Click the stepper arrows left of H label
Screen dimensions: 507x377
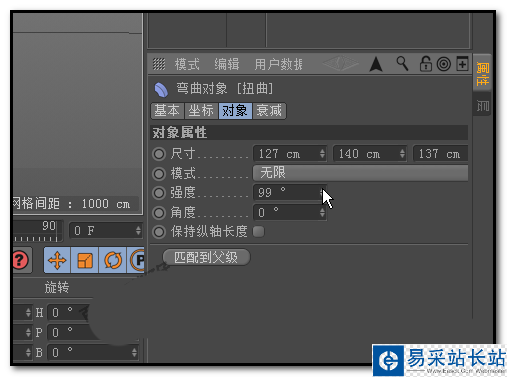click(28, 313)
